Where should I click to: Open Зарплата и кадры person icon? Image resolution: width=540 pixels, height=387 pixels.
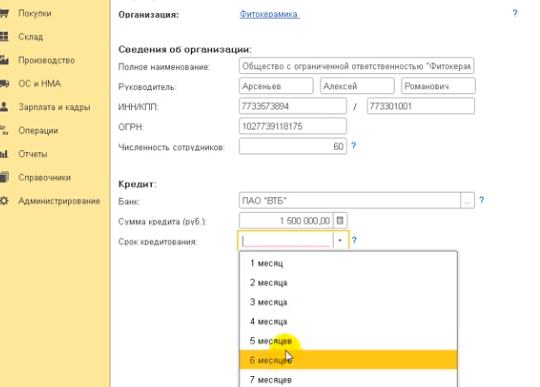(4, 107)
